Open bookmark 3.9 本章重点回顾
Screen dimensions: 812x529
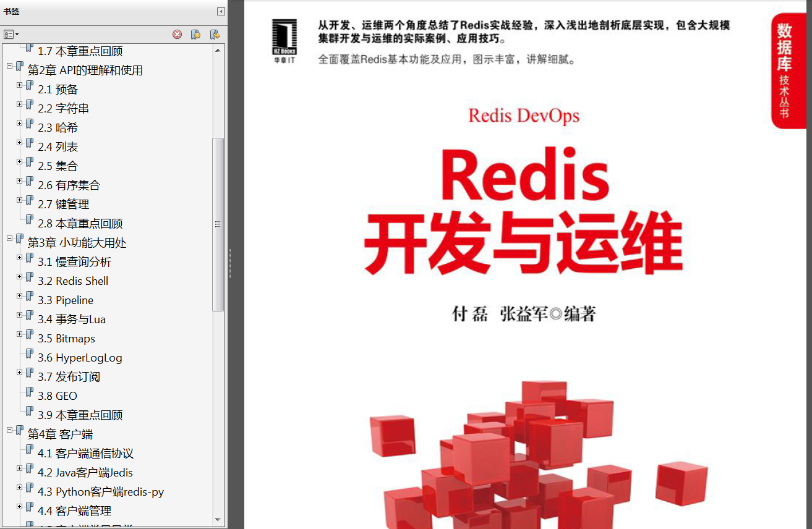point(80,415)
